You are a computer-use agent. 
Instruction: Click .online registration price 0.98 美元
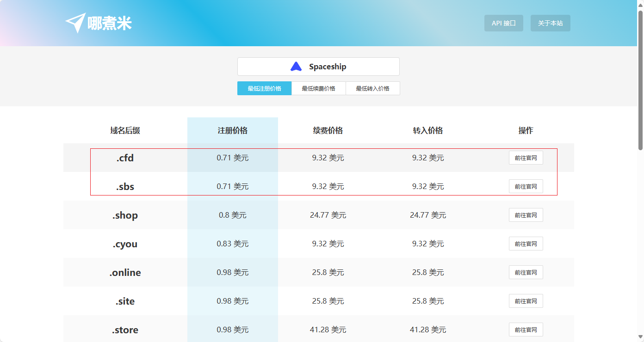pyautogui.click(x=233, y=272)
